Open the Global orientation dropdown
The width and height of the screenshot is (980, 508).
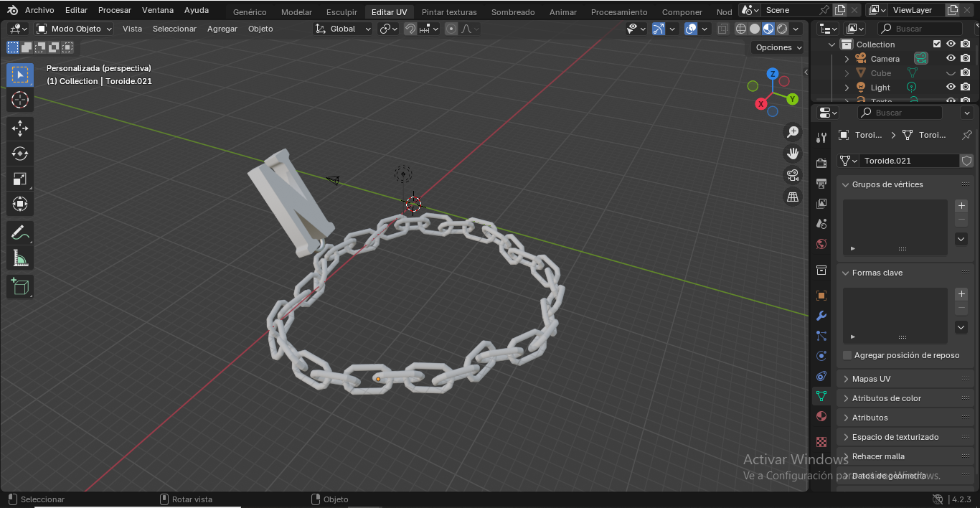[344, 29]
